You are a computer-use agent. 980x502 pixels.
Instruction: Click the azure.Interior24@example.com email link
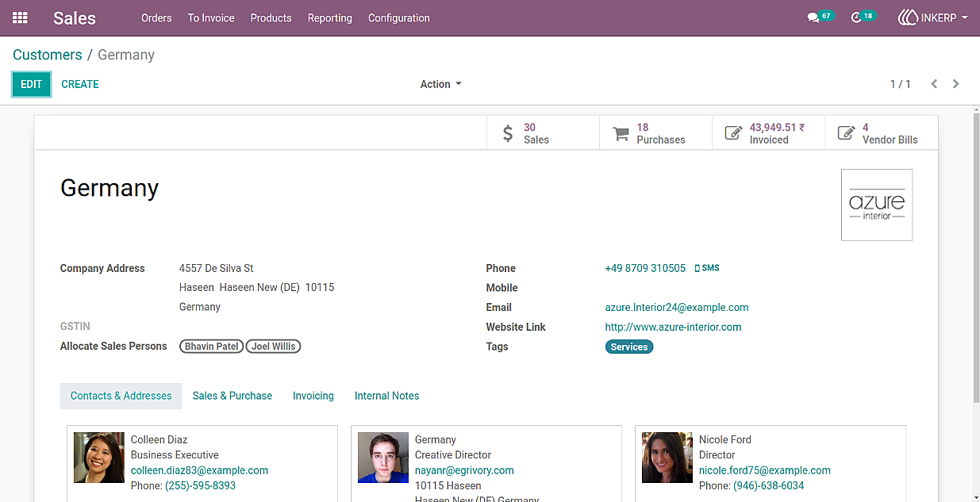coord(677,308)
